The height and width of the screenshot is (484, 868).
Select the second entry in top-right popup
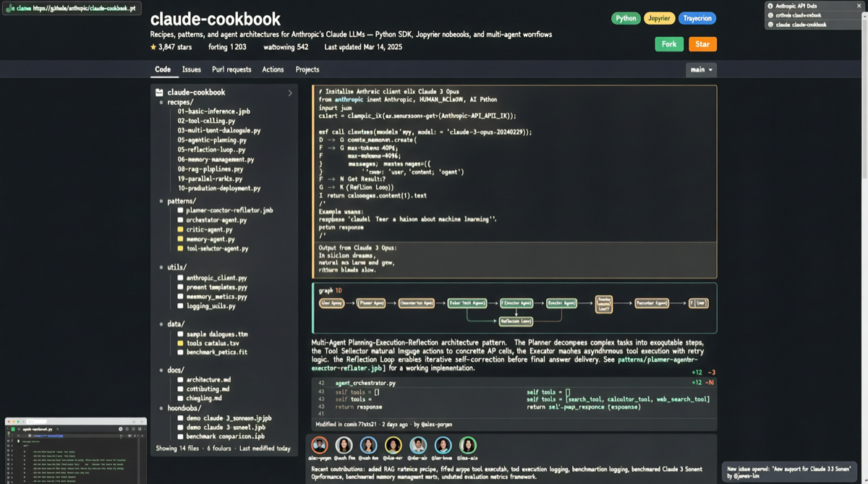[x=813, y=15]
